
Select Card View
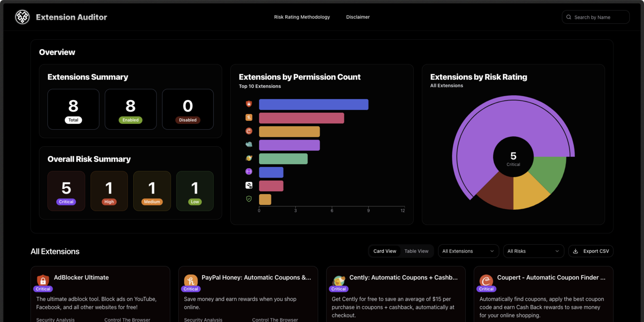385,251
